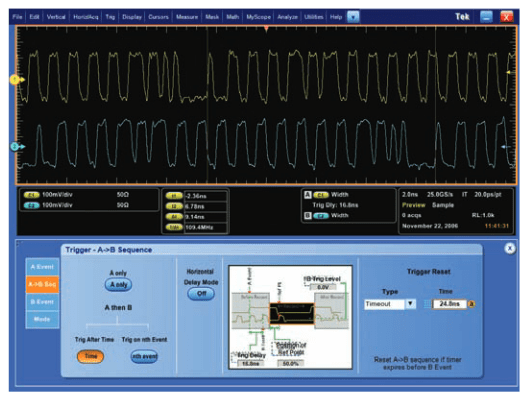Image resolution: width=525 pixels, height=396 pixels.
Task: Click the Preview acquisition status text
Action: (414, 205)
